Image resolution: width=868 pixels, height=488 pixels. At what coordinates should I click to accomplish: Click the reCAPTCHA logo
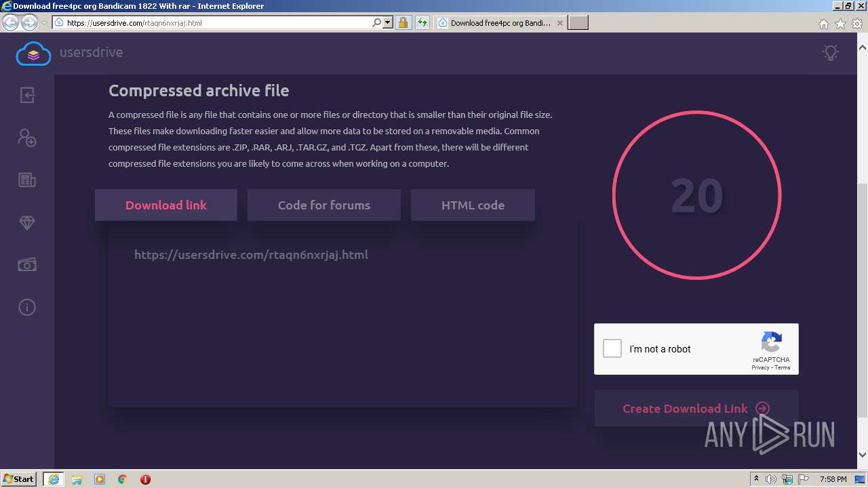click(x=771, y=342)
